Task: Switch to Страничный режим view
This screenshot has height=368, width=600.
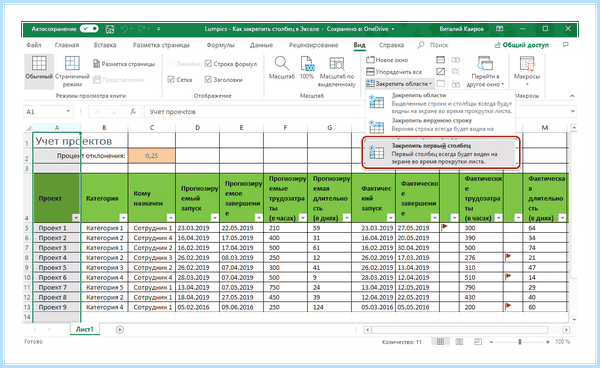Action: point(72,72)
